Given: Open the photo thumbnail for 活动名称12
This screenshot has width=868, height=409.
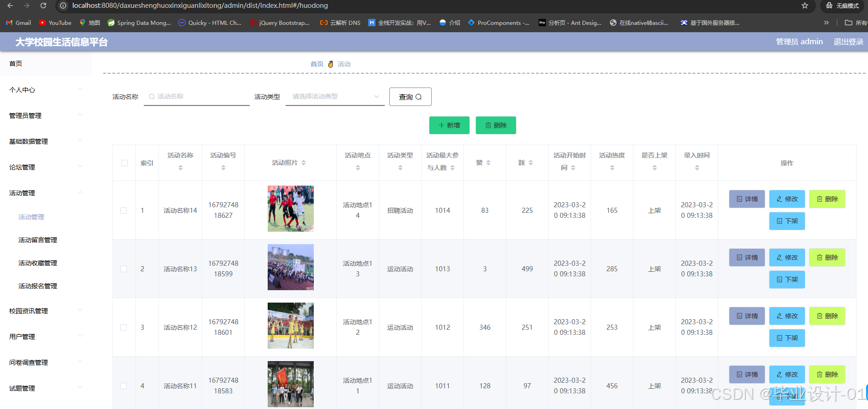Looking at the screenshot, I should click(291, 326).
